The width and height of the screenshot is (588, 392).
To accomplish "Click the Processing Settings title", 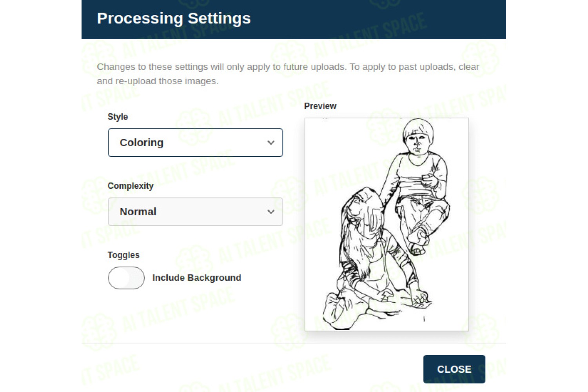I will click(174, 18).
